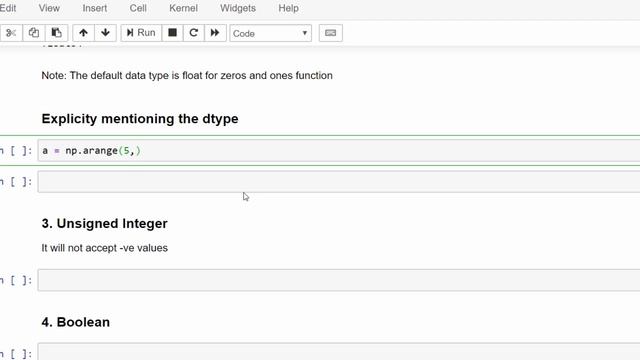640x360 pixels.
Task: Paste cells below toolbar icon
Action: tap(56, 33)
